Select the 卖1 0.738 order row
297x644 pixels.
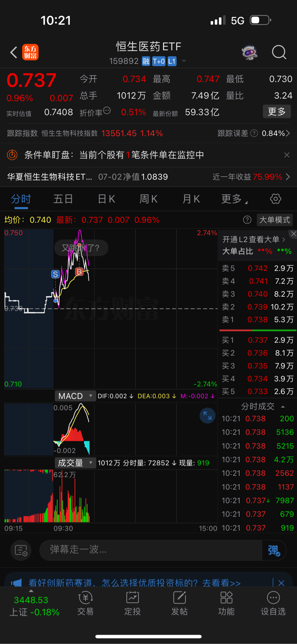(x=258, y=320)
